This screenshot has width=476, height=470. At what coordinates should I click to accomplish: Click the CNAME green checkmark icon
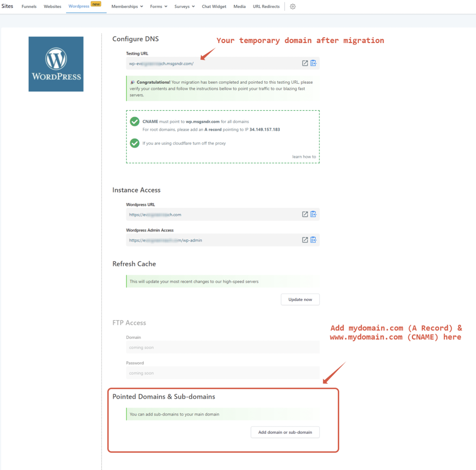click(135, 122)
